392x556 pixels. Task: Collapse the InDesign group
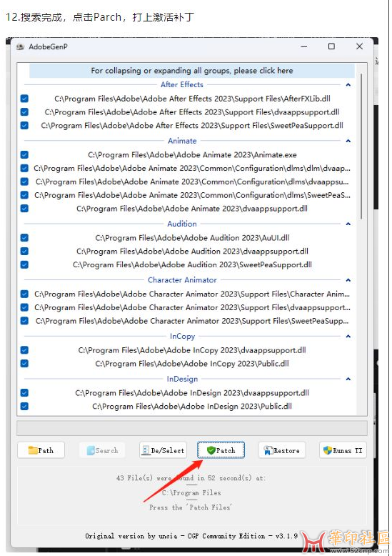pyautogui.click(x=348, y=379)
